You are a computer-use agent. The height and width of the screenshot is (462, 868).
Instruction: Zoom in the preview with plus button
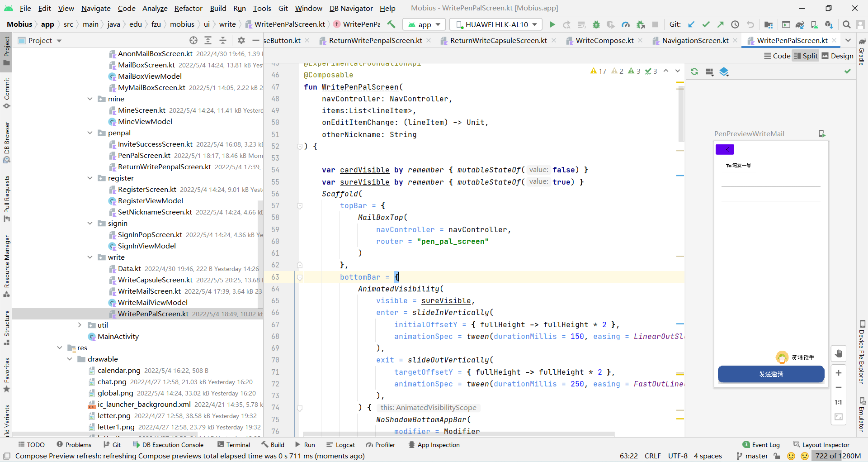pyautogui.click(x=839, y=373)
